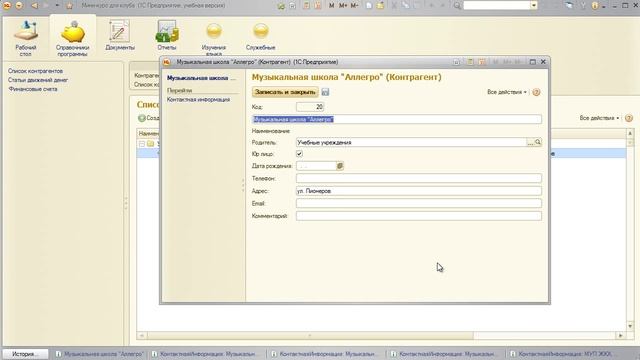This screenshot has width=640, height=360.
Task: Toggle the Юр лицо checkbox
Action: 299,153
